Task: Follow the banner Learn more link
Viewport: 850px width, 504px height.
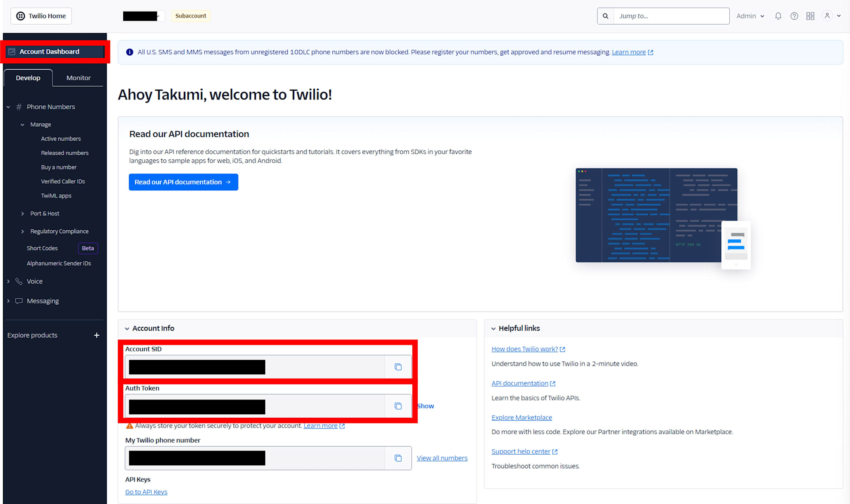Action: pos(629,52)
